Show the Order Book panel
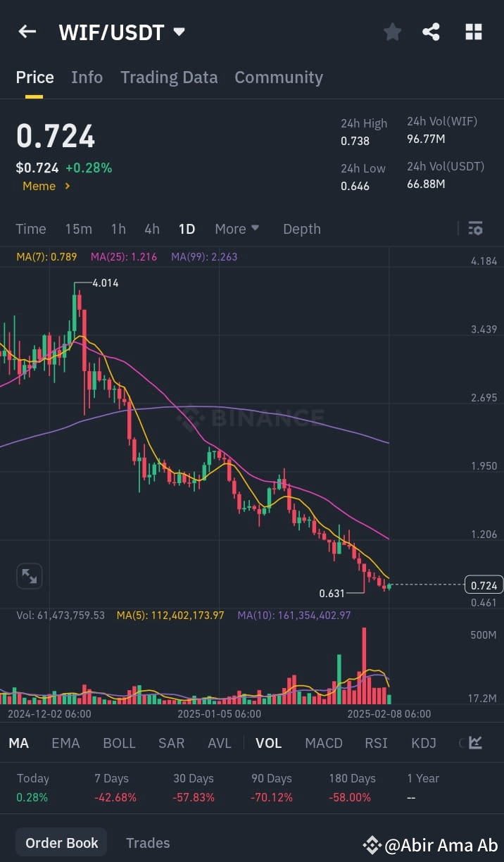Viewport: 504px width, 862px height. (61, 842)
